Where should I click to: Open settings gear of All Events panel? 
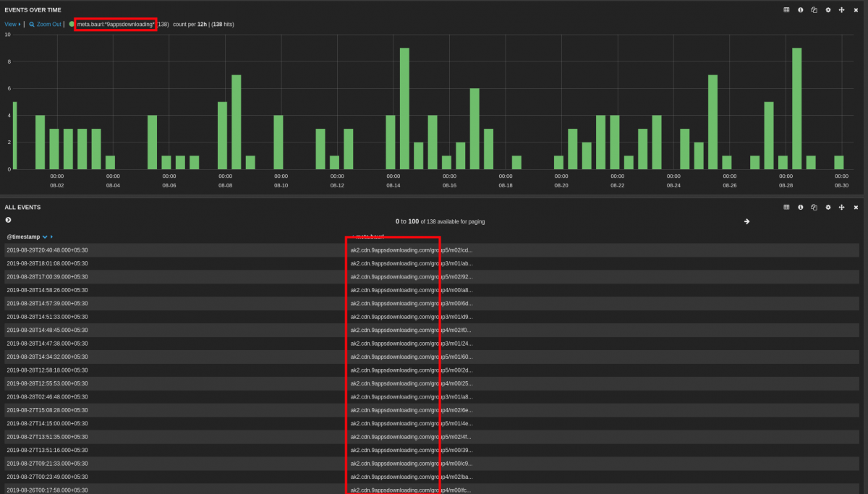coord(828,207)
